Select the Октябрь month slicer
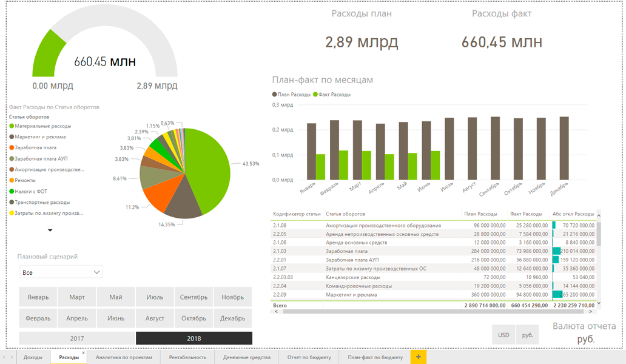 (x=194, y=318)
